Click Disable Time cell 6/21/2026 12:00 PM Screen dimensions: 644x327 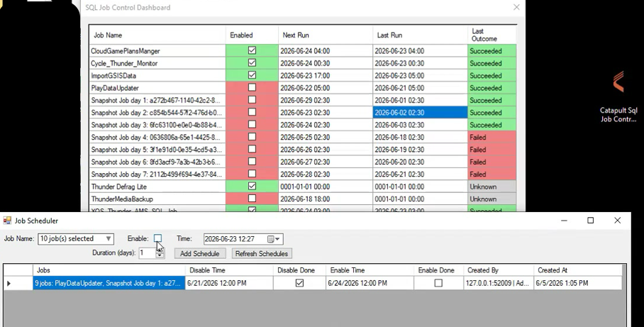(x=229, y=283)
